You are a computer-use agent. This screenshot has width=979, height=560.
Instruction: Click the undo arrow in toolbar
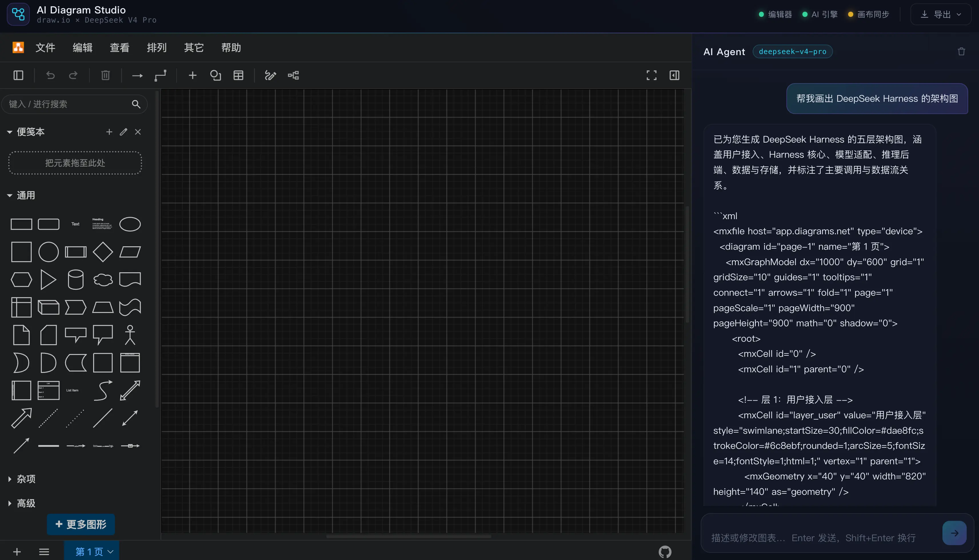50,75
